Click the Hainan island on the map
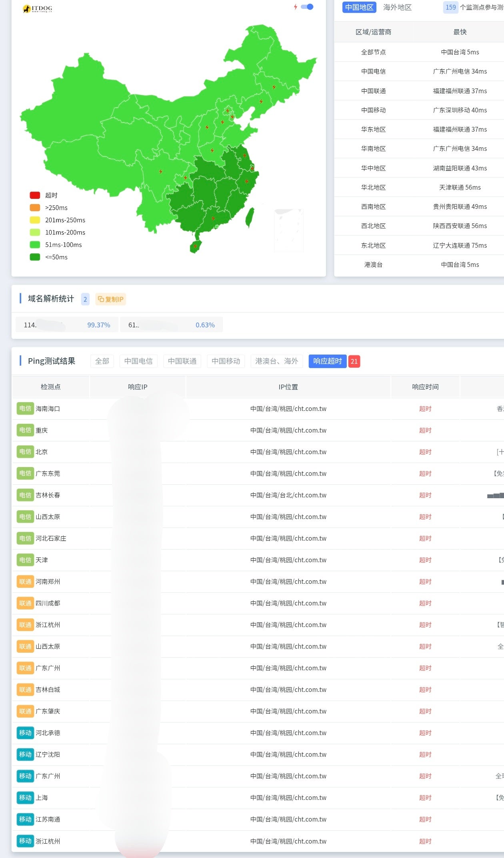The height and width of the screenshot is (858, 504). pyautogui.click(x=195, y=246)
